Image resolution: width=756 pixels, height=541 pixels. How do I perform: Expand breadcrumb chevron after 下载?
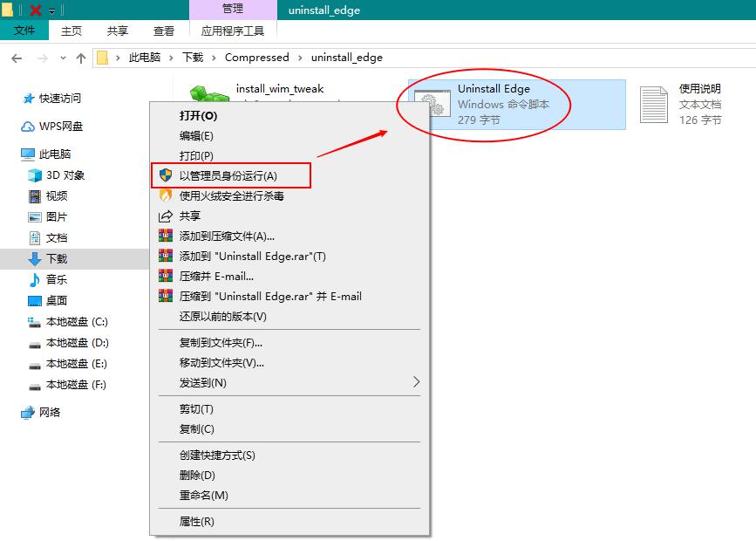point(214,58)
